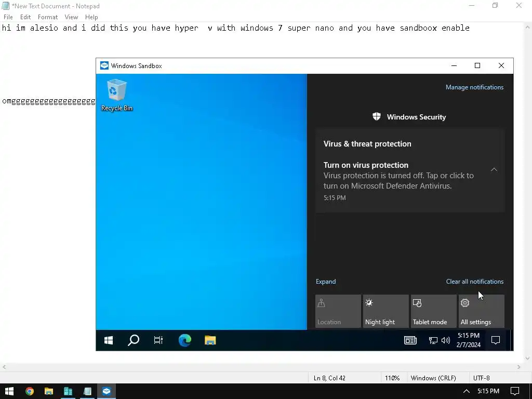Open Notepad File menu
The height and width of the screenshot is (399, 532).
click(x=8, y=17)
